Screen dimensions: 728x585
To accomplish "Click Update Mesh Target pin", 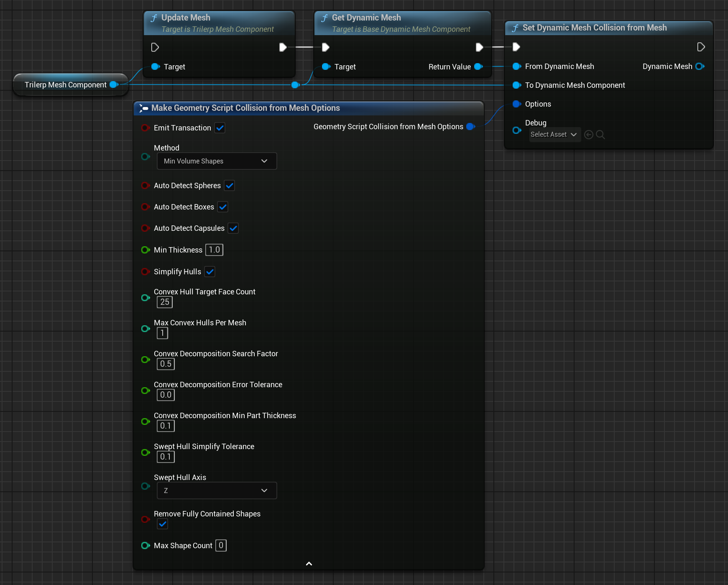I will coord(156,66).
